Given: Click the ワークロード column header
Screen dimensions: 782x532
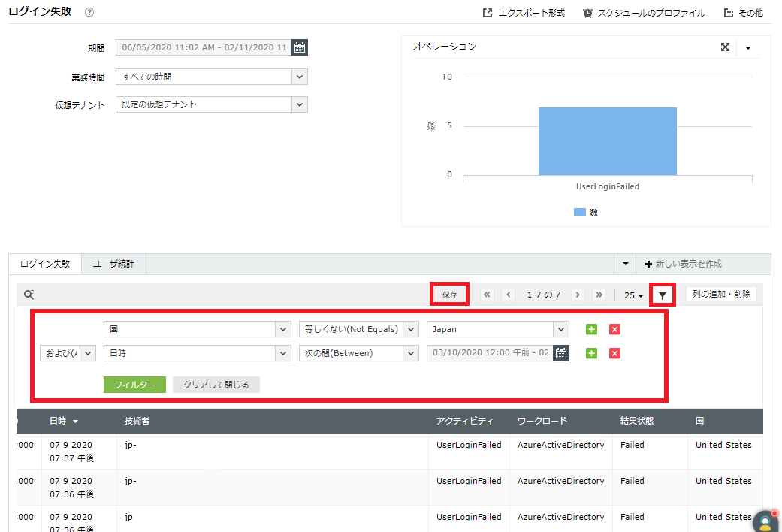Looking at the screenshot, I should tap(542, 422).
